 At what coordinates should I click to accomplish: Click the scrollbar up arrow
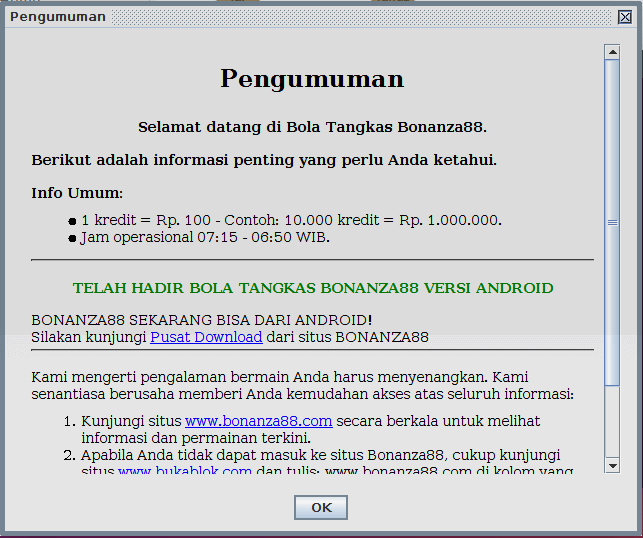point(612,52)
